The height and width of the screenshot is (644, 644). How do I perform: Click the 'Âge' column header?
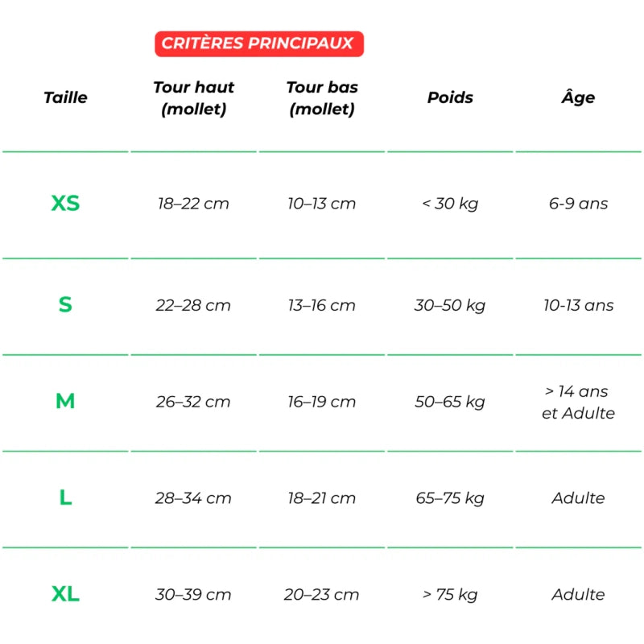pos(578,97)
